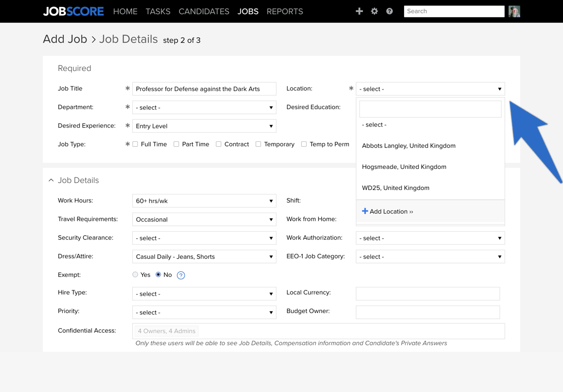The height and width of the screenshot is (392, 563).
Task: Select WD25, United Kingdom
Action: point(430,188)
